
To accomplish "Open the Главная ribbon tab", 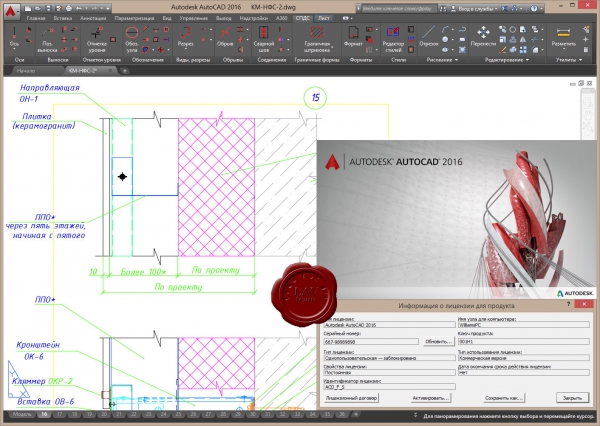I will coord(36,18).
